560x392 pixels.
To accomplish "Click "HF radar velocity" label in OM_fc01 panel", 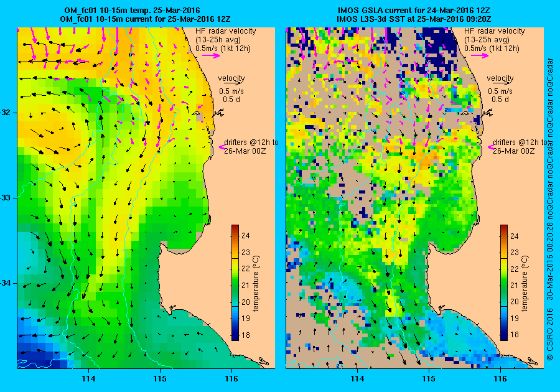I will [x=226, y=31].
